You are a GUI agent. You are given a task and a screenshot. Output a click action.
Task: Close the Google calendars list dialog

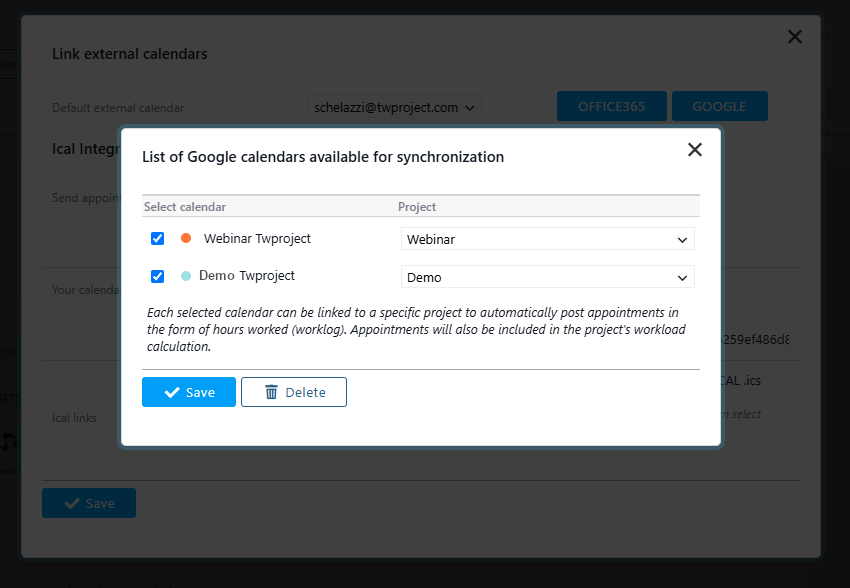[695, 149]
